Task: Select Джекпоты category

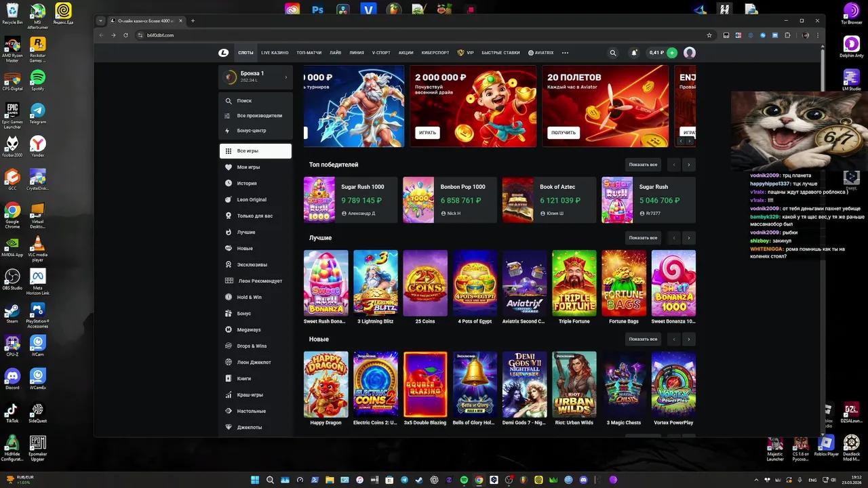Action: (x=256, y=427)
